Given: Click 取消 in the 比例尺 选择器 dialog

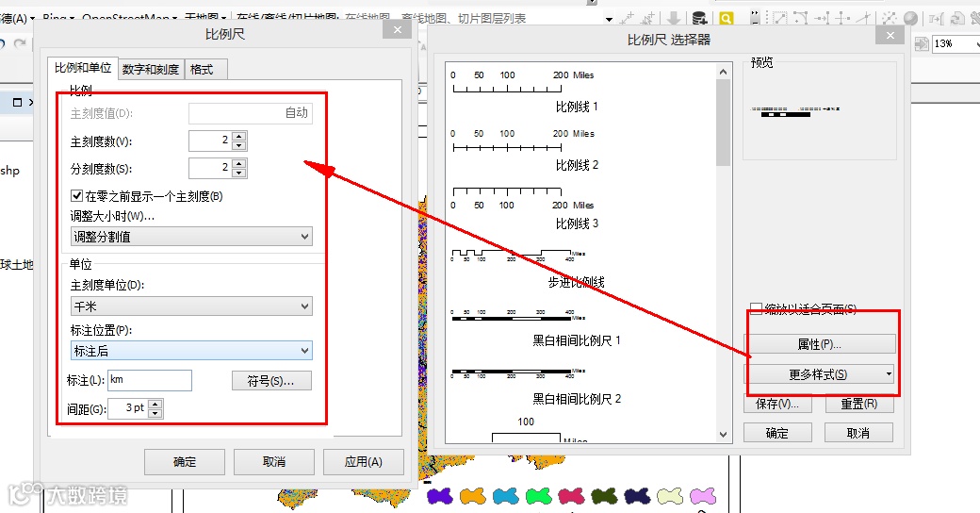Looking at the screenshot, I should (858, 433).
